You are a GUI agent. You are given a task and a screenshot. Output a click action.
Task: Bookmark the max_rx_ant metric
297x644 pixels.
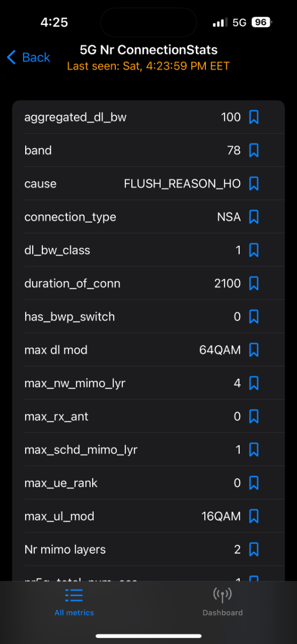coord(254,416)
